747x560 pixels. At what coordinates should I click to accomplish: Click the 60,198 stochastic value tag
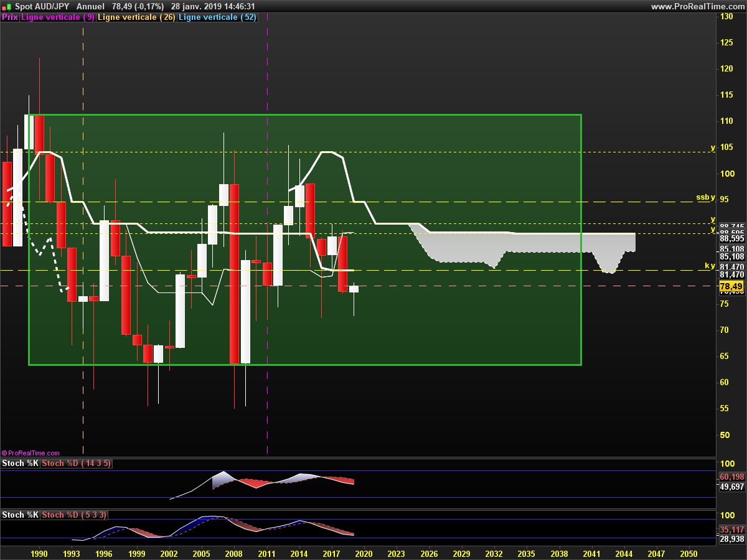(x=731, y=477)
